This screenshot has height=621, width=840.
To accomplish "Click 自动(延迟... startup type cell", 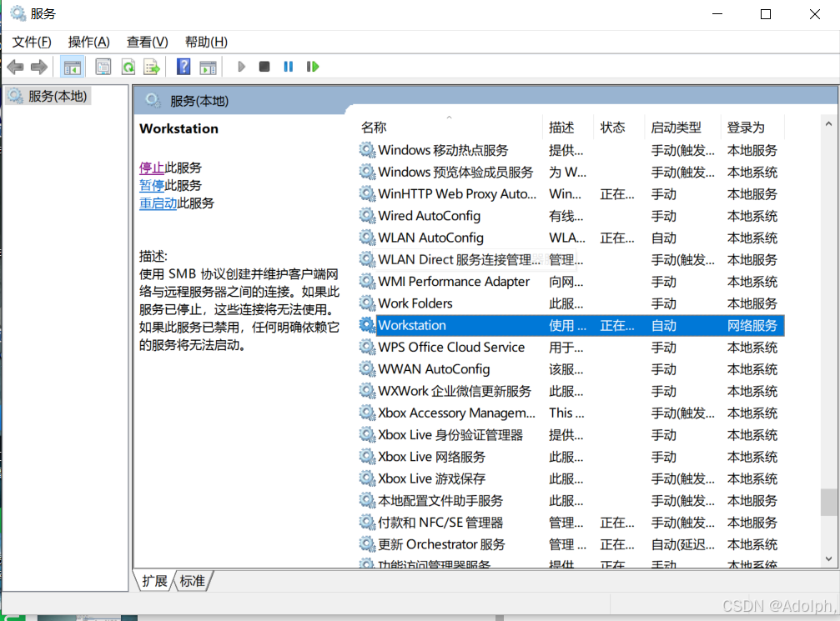I will [x=682, y=544].
